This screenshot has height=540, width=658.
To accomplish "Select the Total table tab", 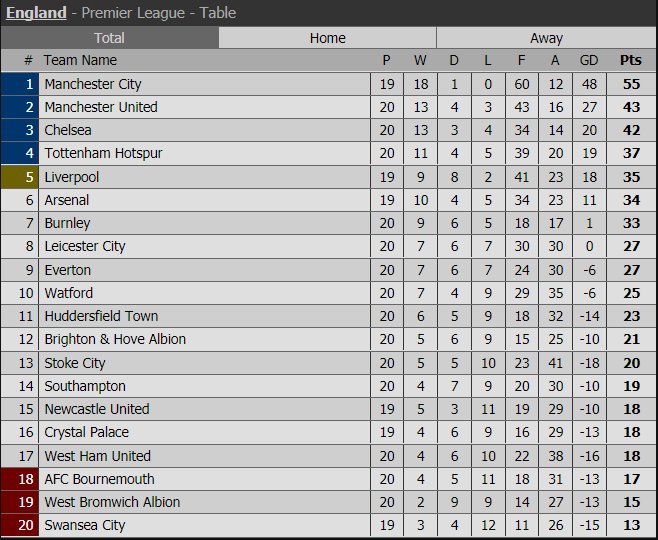I will coord(109,38).
